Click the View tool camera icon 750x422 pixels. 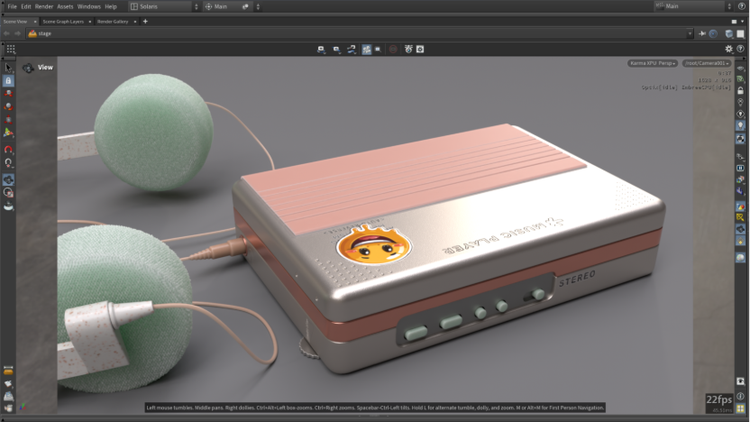pos(27,68)
